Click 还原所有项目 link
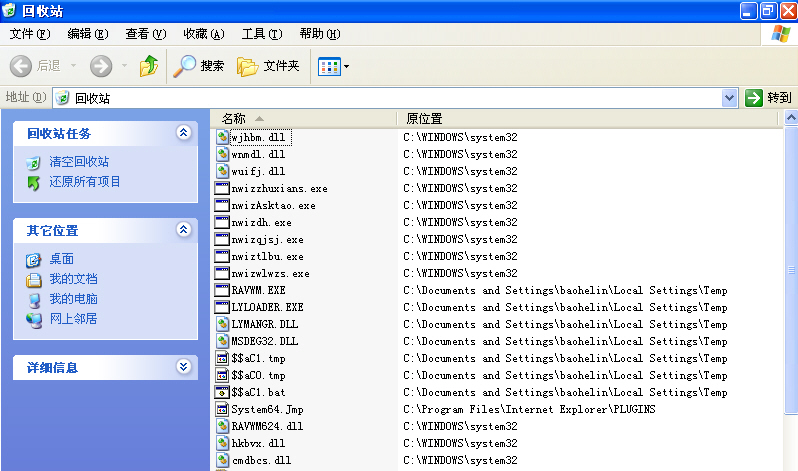The image size is (798, 471). pyautogui.click(x=84, y=182)
